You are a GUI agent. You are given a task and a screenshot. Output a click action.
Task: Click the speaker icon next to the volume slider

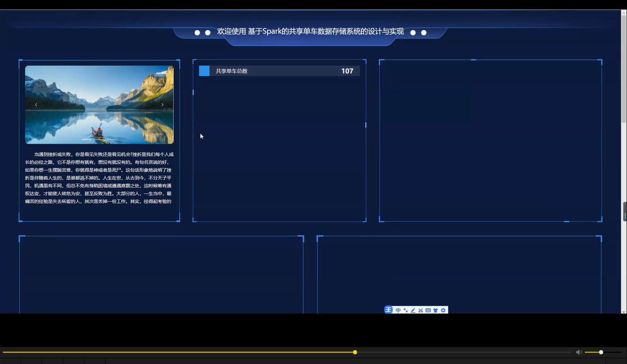point(579,352)
